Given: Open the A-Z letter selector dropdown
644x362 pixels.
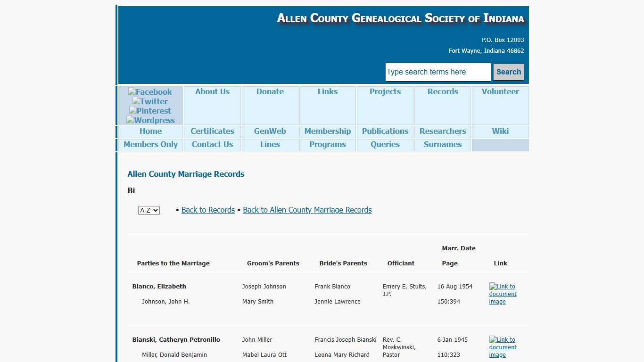Looking at the screenshot, I should tap(149, 210).
